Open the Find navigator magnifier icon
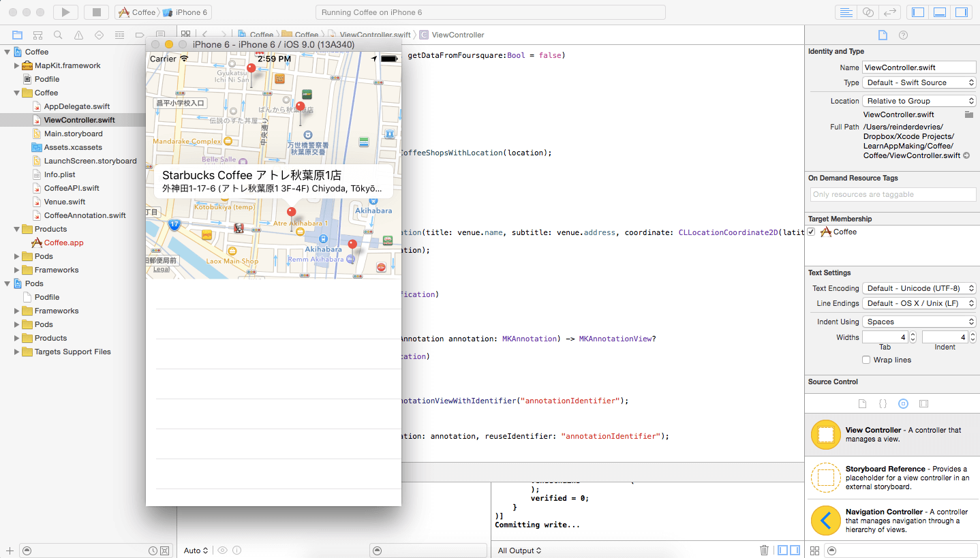This screenshot has height=558, width=980. pyautogui.click(x=59, y=35)
